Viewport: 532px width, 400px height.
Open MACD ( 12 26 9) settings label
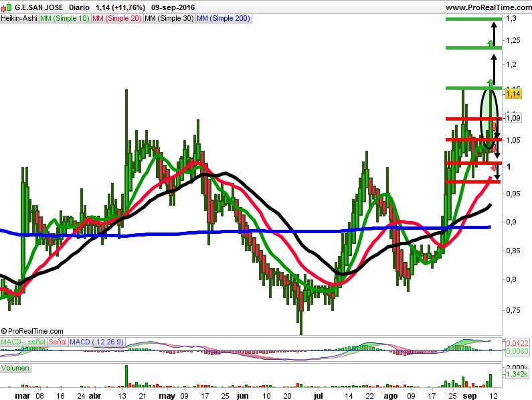pyautogui.click(x=96, y=342)
